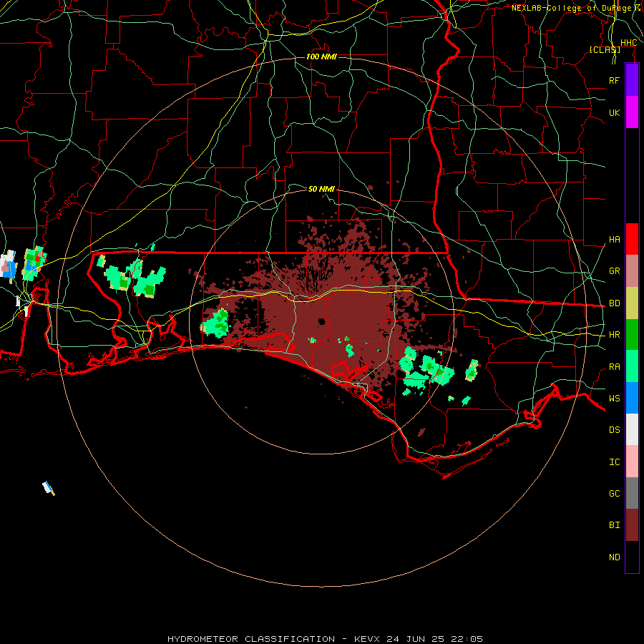Select the DS white legend swatch
The image size is (644, 644).
tap(632, 429)
